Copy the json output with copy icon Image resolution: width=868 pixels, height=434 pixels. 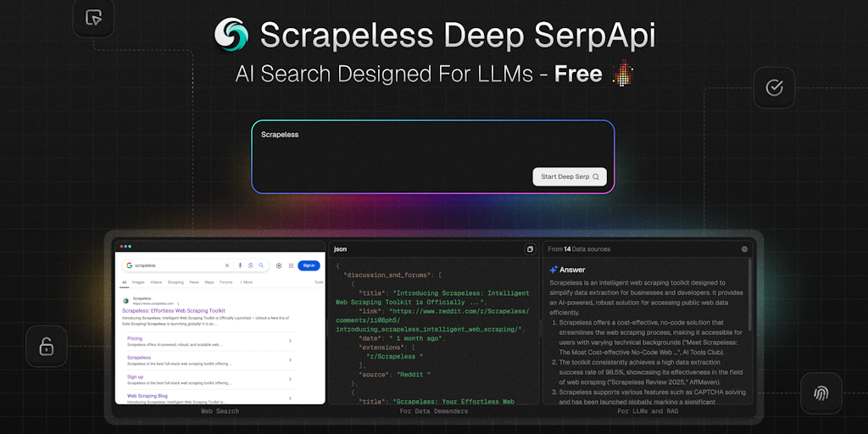point(530,250)
